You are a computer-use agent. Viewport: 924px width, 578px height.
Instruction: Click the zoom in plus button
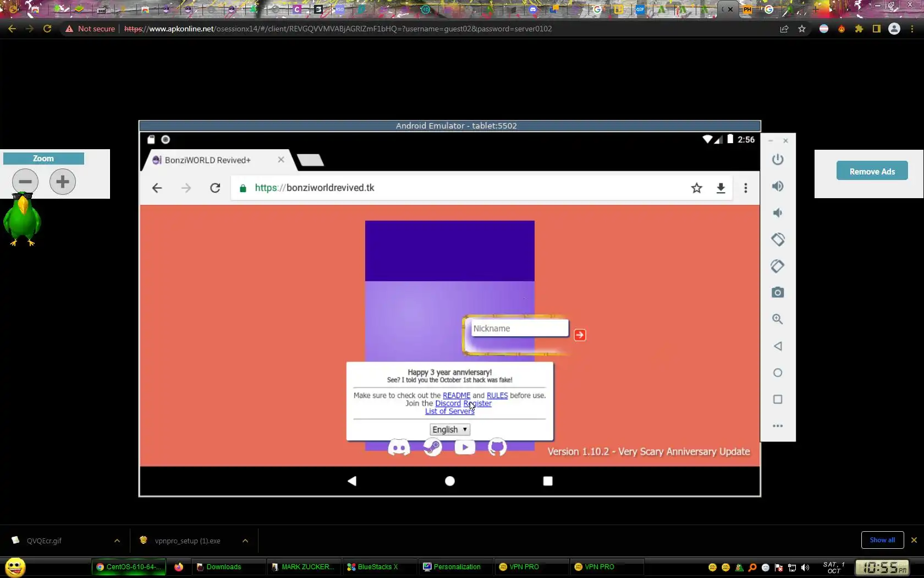(63, 182)
